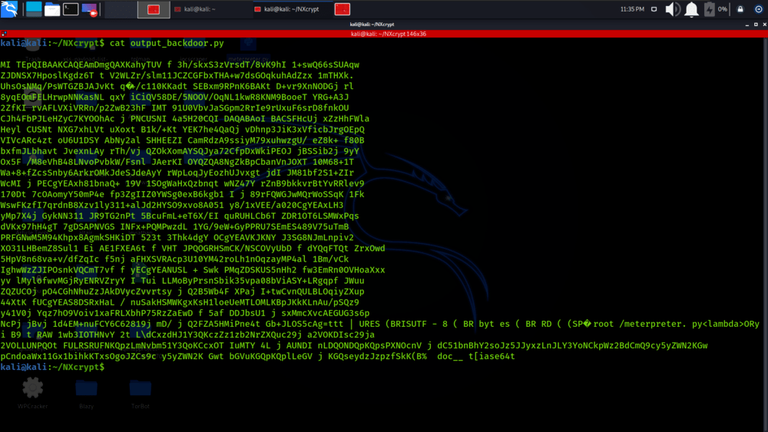Open the 11:35 PM clock
The width and height of the screenshot is (768, 432).
point(632,9)
